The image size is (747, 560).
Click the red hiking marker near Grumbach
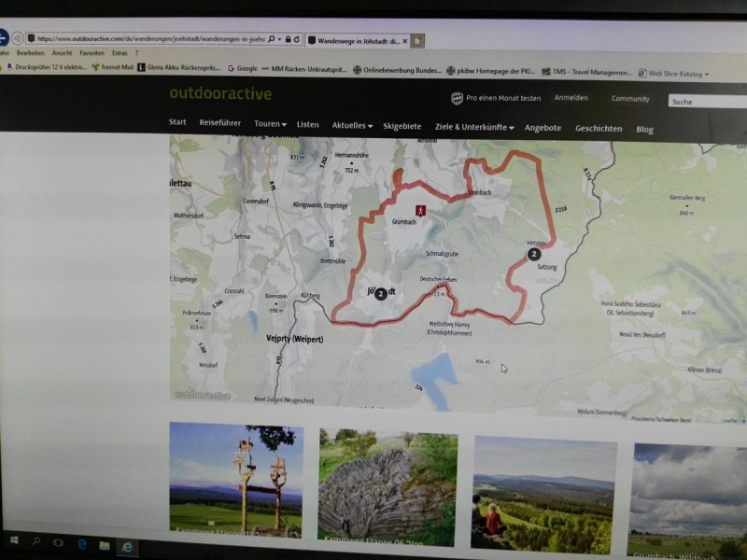point(420,211)
